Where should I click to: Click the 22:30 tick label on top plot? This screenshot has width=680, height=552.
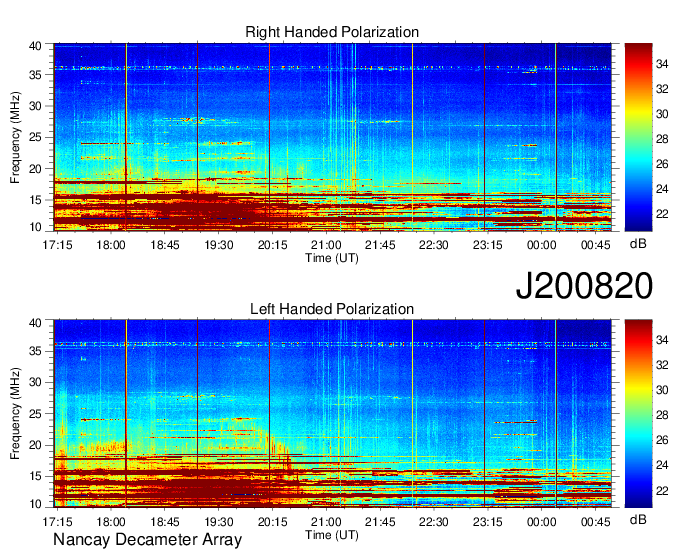coord(434,245)
